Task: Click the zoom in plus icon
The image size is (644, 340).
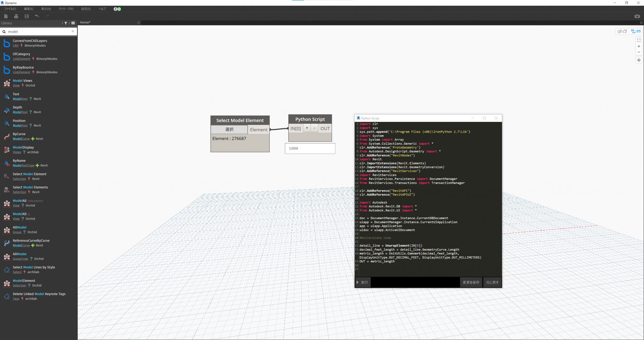Action: (x=639, y=46)
